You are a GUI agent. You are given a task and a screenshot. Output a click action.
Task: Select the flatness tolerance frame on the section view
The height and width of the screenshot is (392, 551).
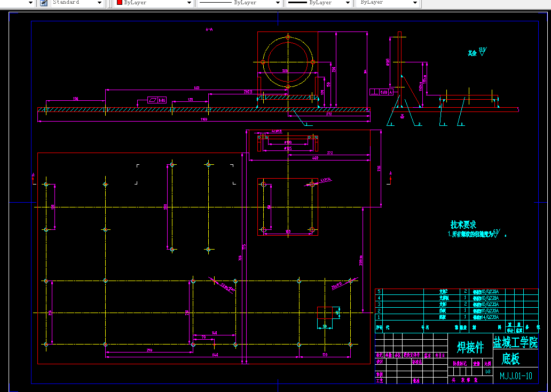point(157,100)
